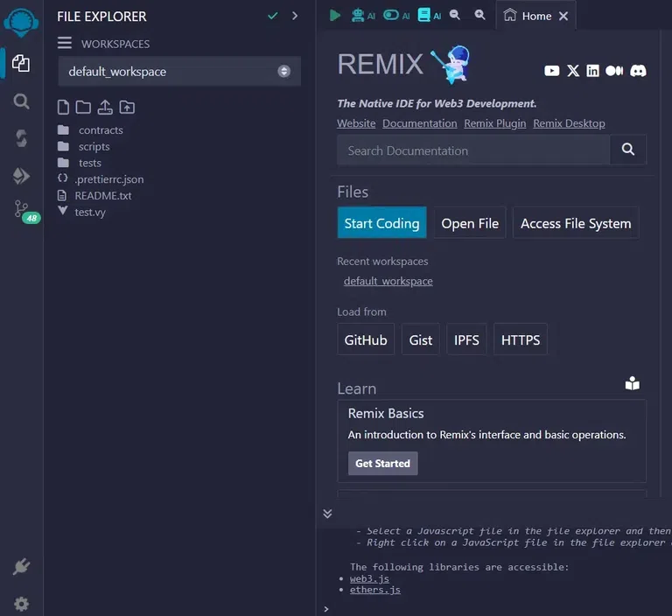The width and height of the screenshot is (672, 616).
Task: Open Remix LinkedIn icon
Action: [592, 71]
